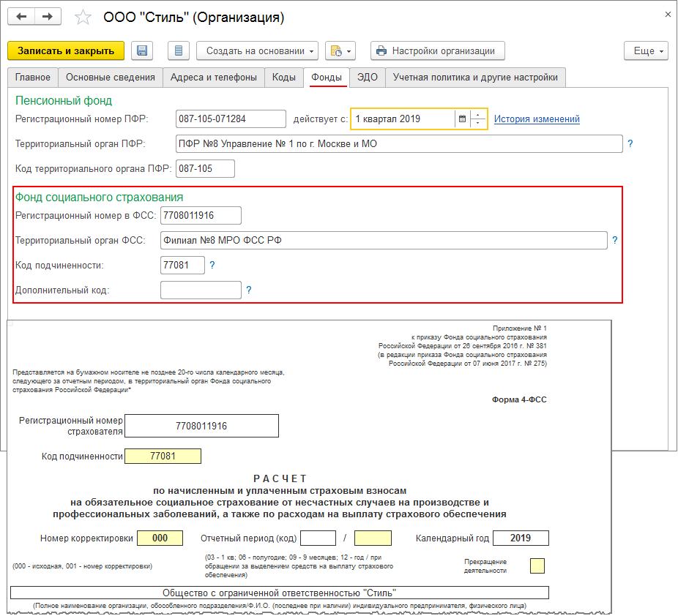Viewport: 678px width, 616px height.
Task: Add organization to favorites with star icon
Action: [x=83, y=18]
